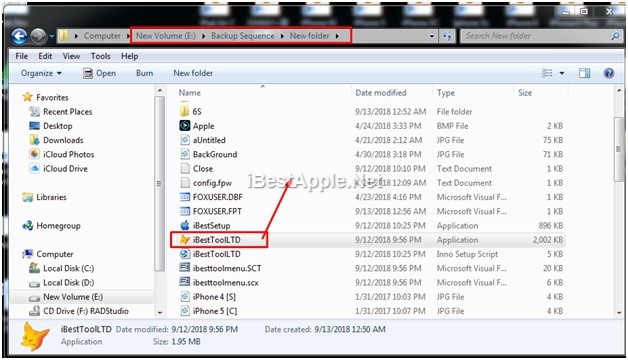628x360 pixels.
Task: Click the folder icon in the address bar
Action: (63, 36)
